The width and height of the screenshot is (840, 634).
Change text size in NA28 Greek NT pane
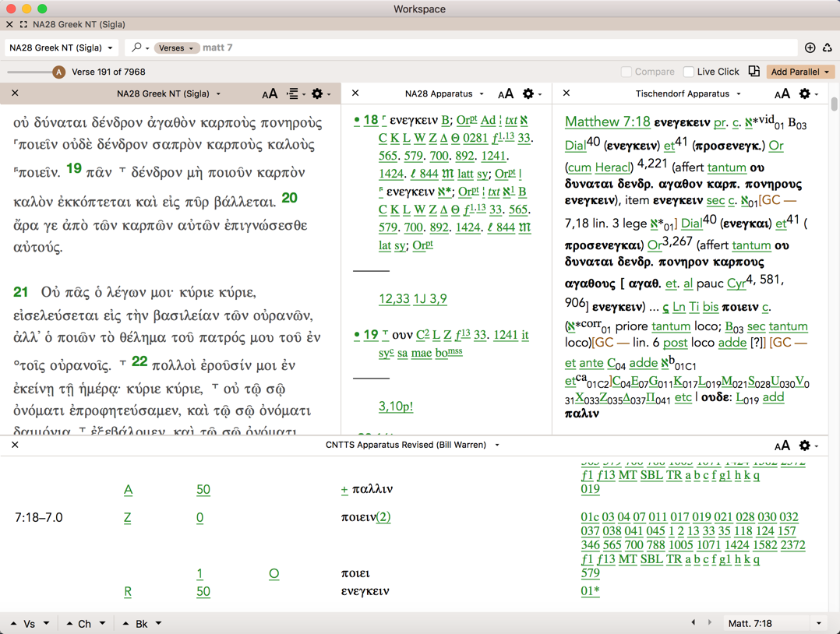pos(270,93)
